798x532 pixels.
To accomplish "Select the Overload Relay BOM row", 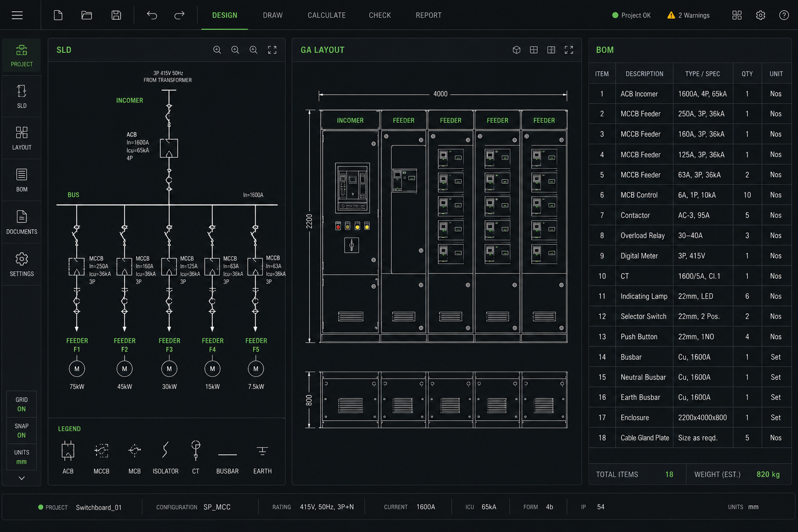I will coord(690,235).
